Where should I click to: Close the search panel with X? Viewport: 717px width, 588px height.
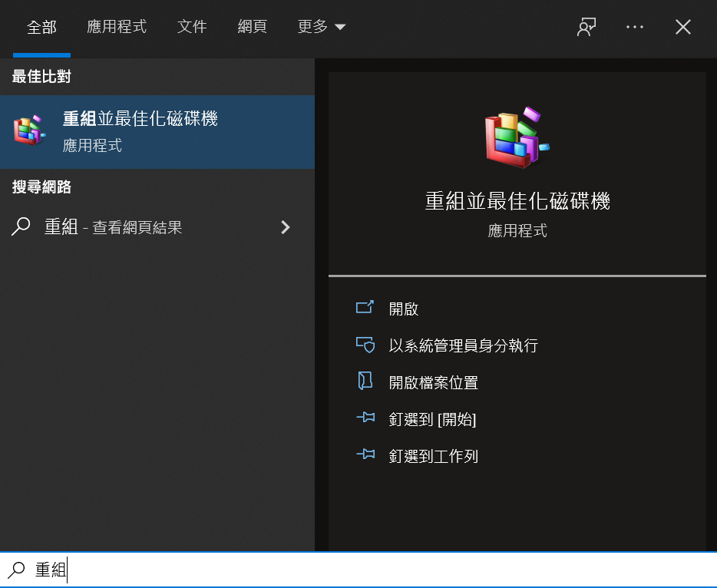click(x=683, y=27)
